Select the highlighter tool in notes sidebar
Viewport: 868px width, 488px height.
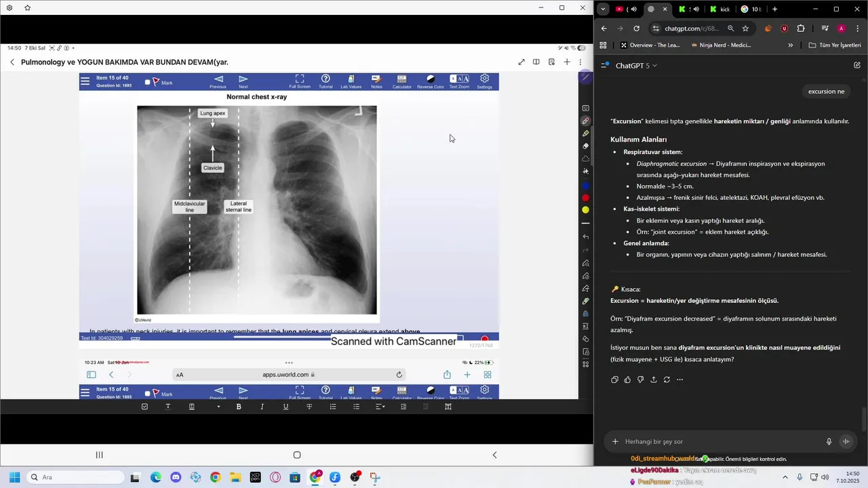585,134
